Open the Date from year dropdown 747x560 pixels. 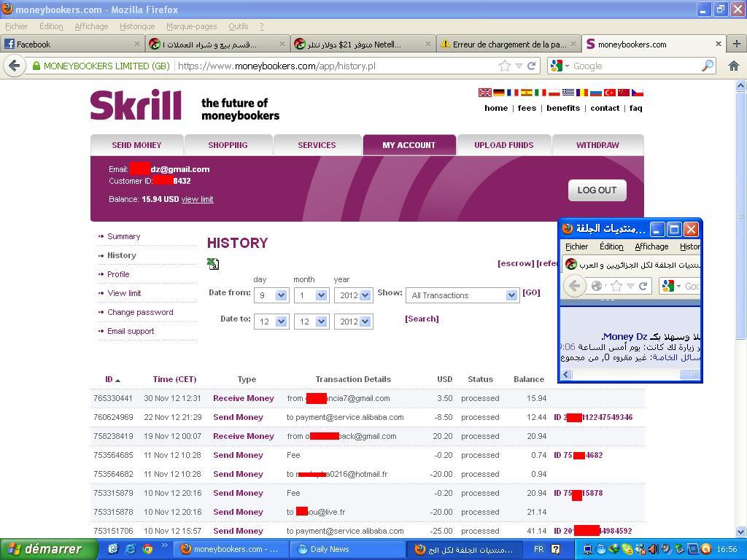point(365,295)
